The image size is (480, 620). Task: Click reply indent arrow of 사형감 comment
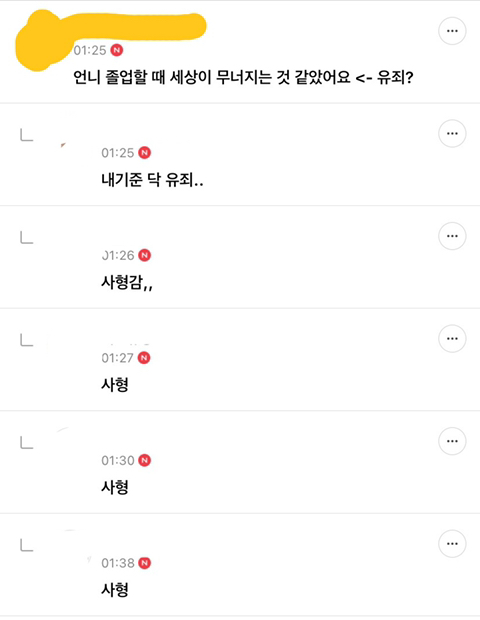(26, 237)
